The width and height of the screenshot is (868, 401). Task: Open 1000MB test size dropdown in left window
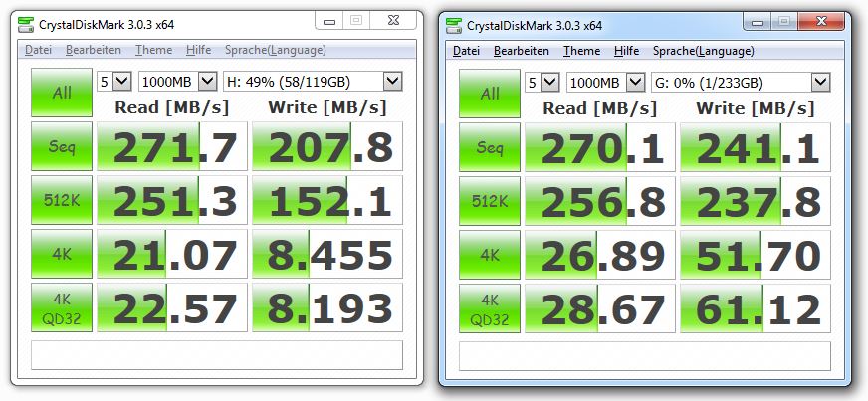(177, 82)
